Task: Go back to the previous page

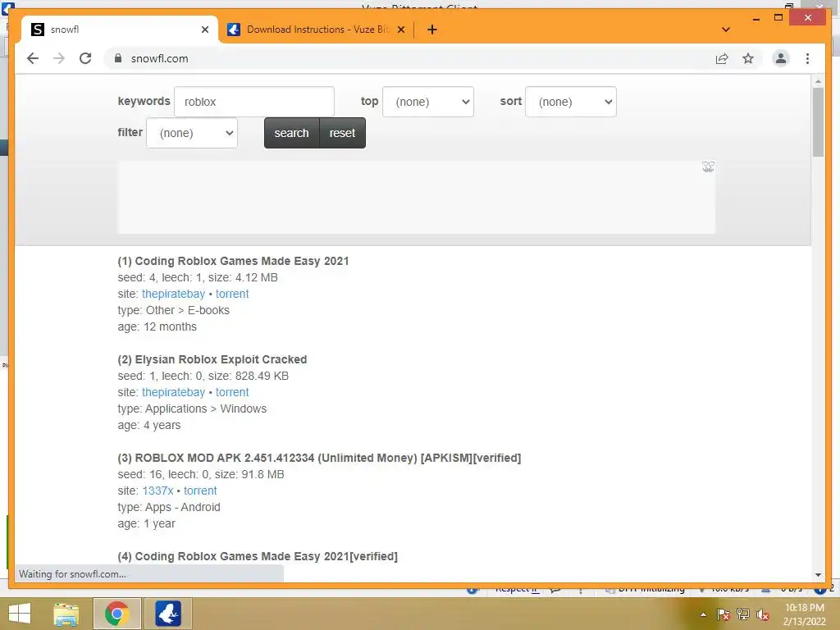Action: click(x=33, y=58)
